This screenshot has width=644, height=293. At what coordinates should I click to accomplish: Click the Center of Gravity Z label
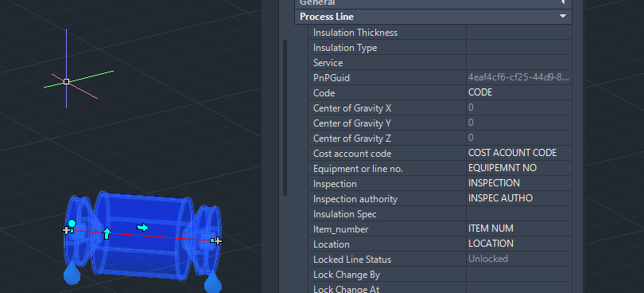pos(352,139)
